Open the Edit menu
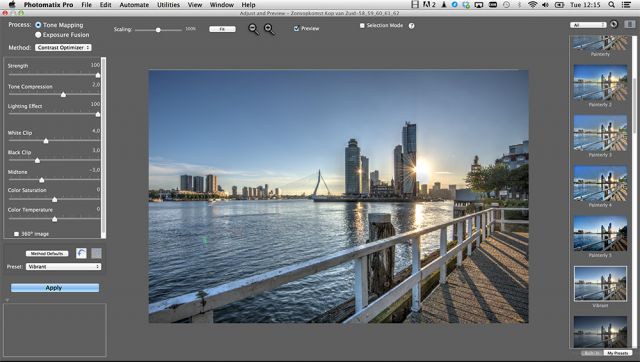 click(x=105, y=4)
